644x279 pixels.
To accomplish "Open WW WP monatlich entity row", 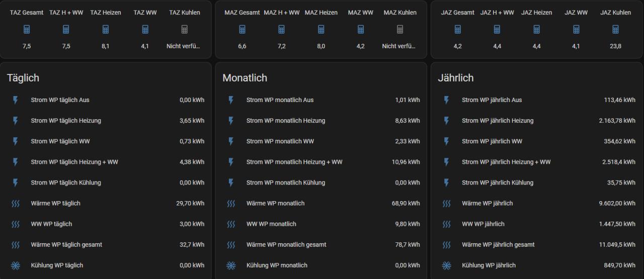I will [271, 224].
